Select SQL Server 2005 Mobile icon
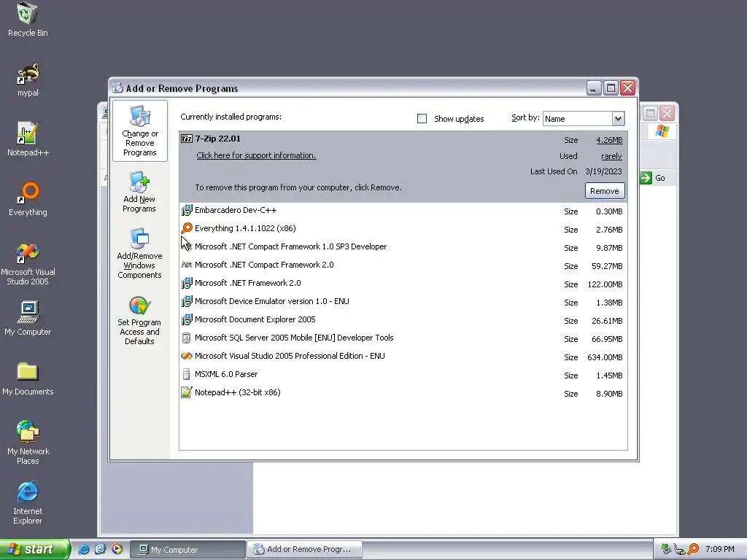Viewport: 747px width, 560px height. [186, 338]
